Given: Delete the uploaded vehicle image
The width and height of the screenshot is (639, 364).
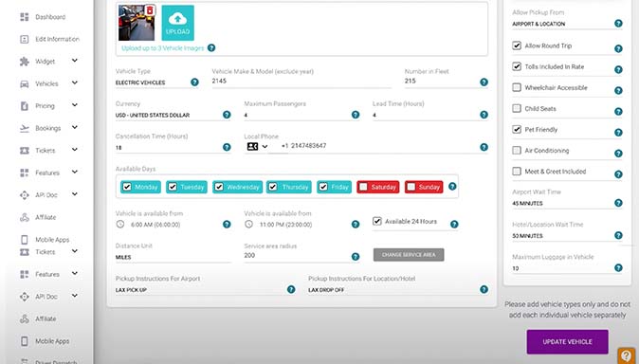Looking at the screenshot, I should coord(150,10).
